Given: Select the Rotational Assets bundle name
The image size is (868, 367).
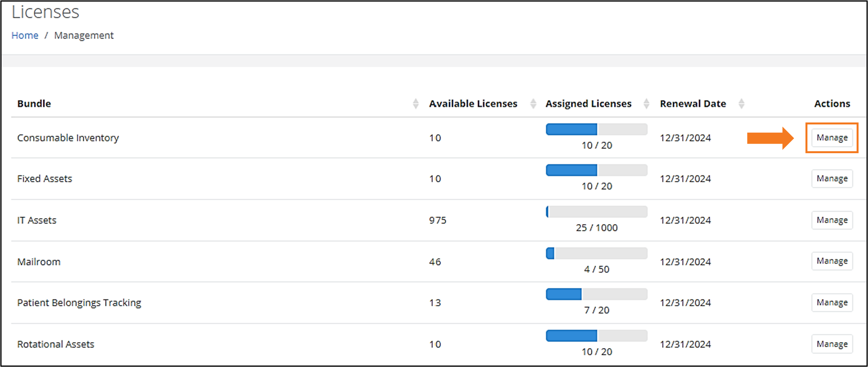Looking at the screenshot, I should pos(56,344).
